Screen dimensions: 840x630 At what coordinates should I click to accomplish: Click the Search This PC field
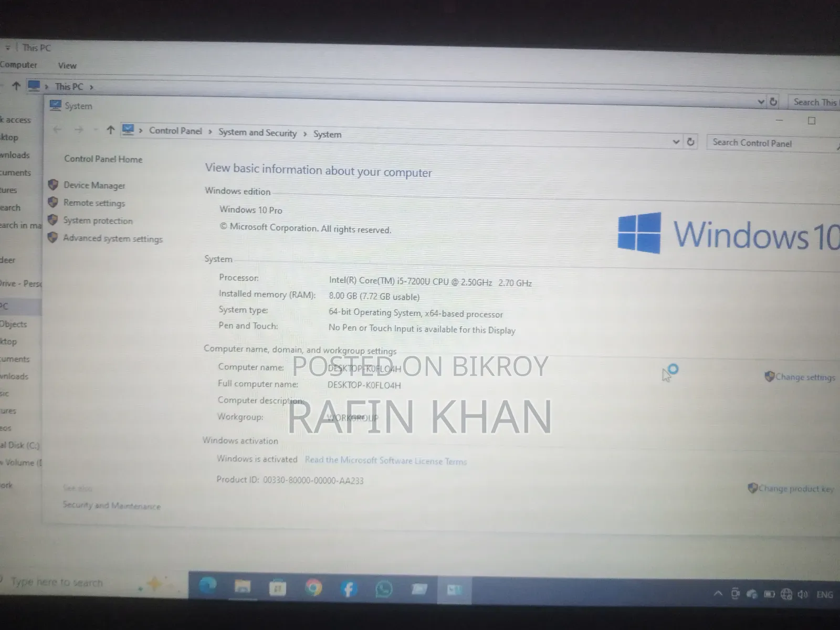[x=814, y=102]
